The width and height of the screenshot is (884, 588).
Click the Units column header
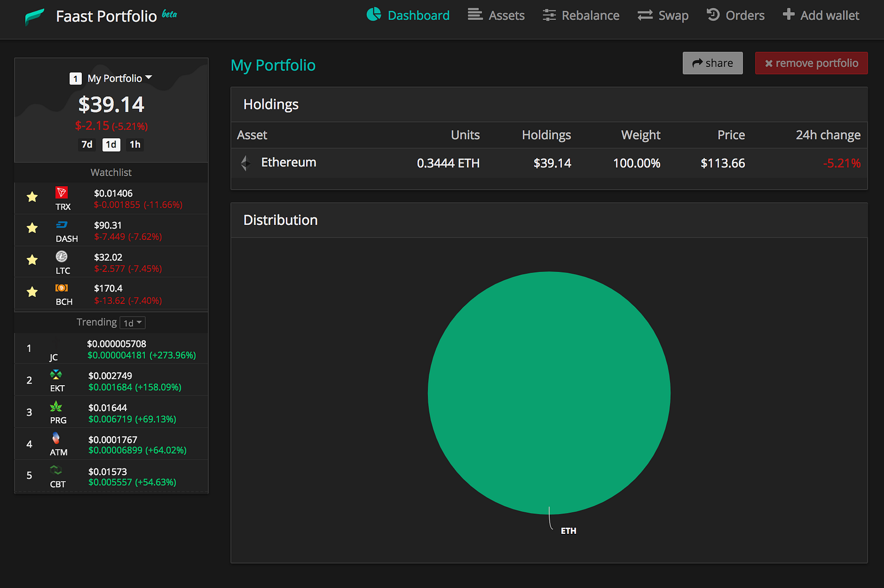(x=465, y=135)
